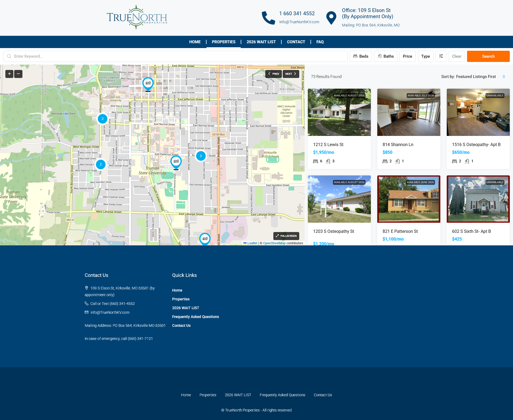Click the office location pin icon
This screenshot has height=420, width=513.
coord(331,18)
